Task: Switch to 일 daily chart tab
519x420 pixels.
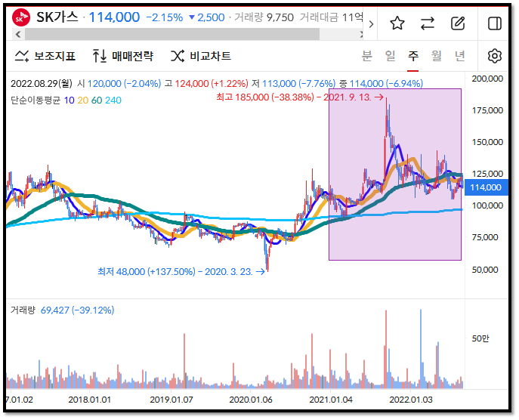Action: coord(391,56)
